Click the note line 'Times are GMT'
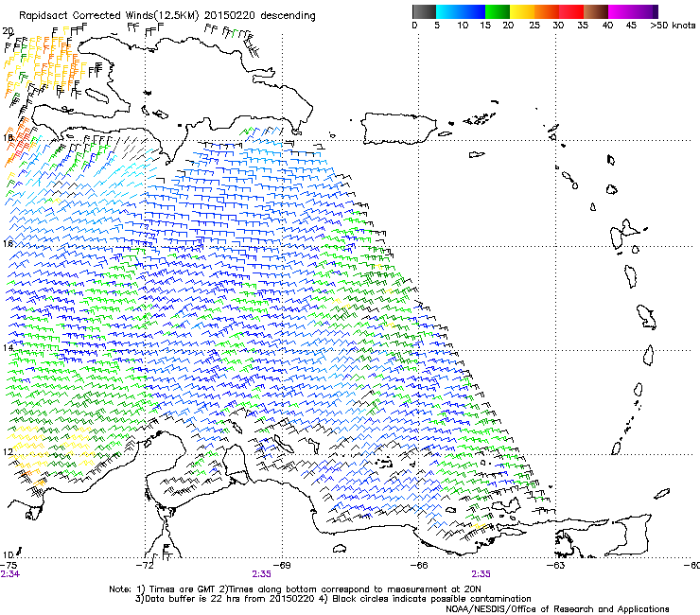Viewport: 700px width, 615px height. pyautogui.click(x=183, y=589)
